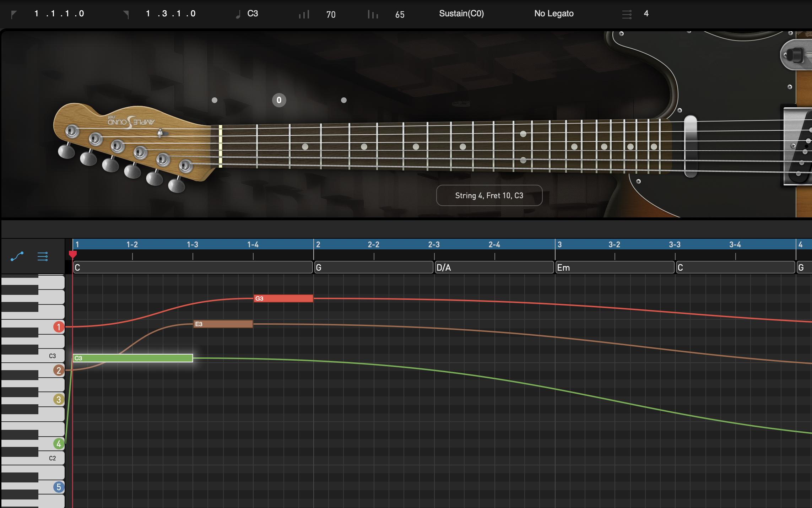Viewport: 812px width, 508px height.
Task: Select string 1 red marker
Action: pos(59,327)
